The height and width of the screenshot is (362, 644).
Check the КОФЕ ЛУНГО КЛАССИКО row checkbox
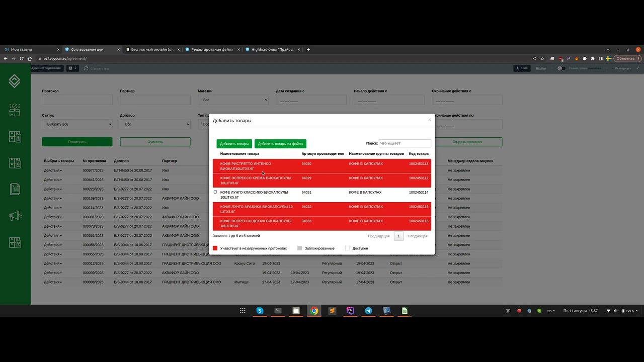(215, 192)
